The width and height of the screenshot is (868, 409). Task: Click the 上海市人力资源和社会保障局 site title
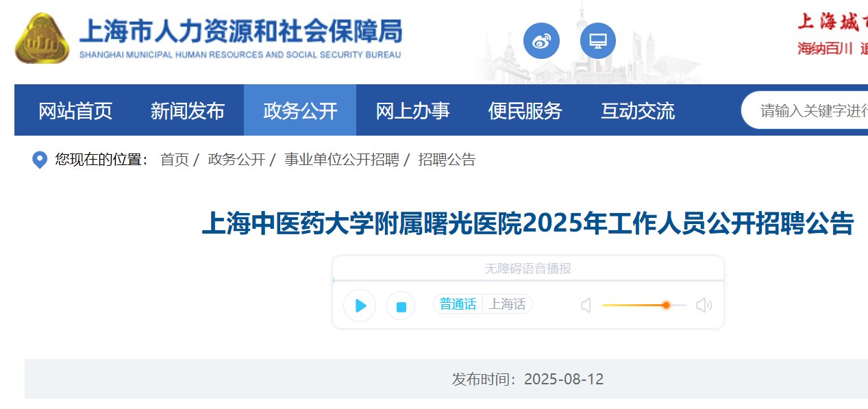coord(240,32)
